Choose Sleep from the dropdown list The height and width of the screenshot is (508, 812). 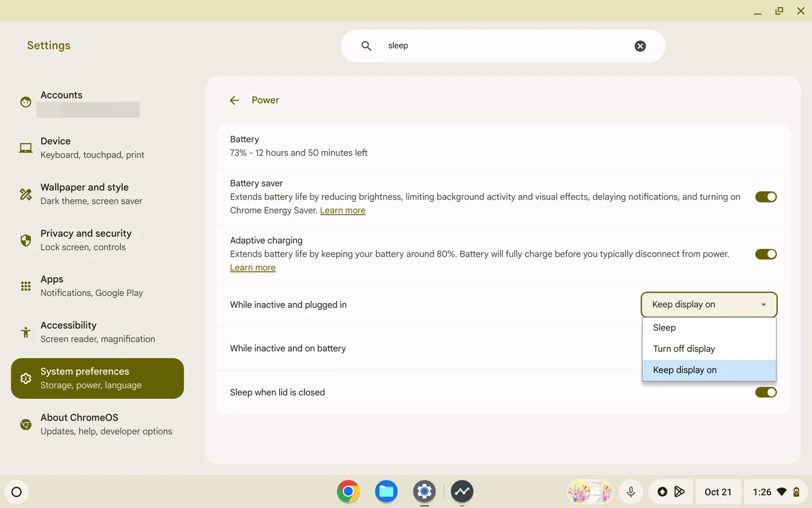click(709, 327)
